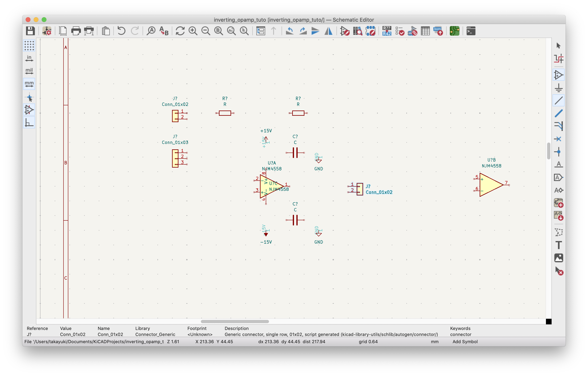Select the net label tool
This screenshot has width=588, height=376.
click(558, 165)
